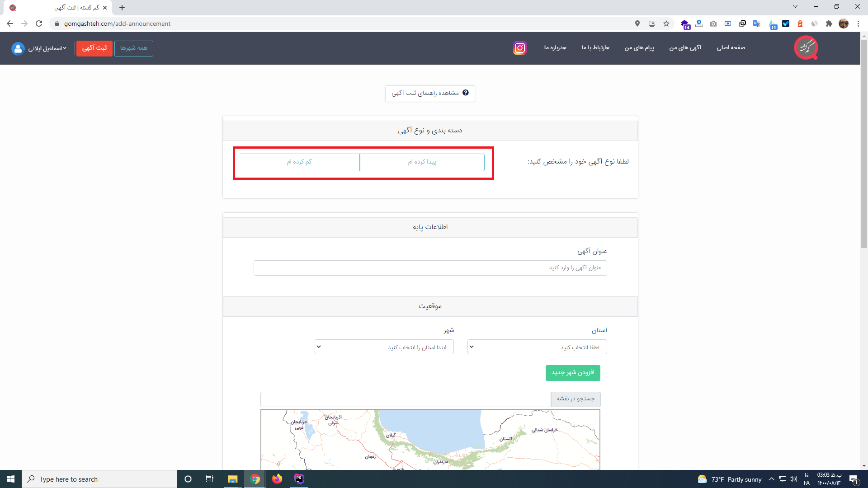Expand the 'درباره ما' menu

555,48
